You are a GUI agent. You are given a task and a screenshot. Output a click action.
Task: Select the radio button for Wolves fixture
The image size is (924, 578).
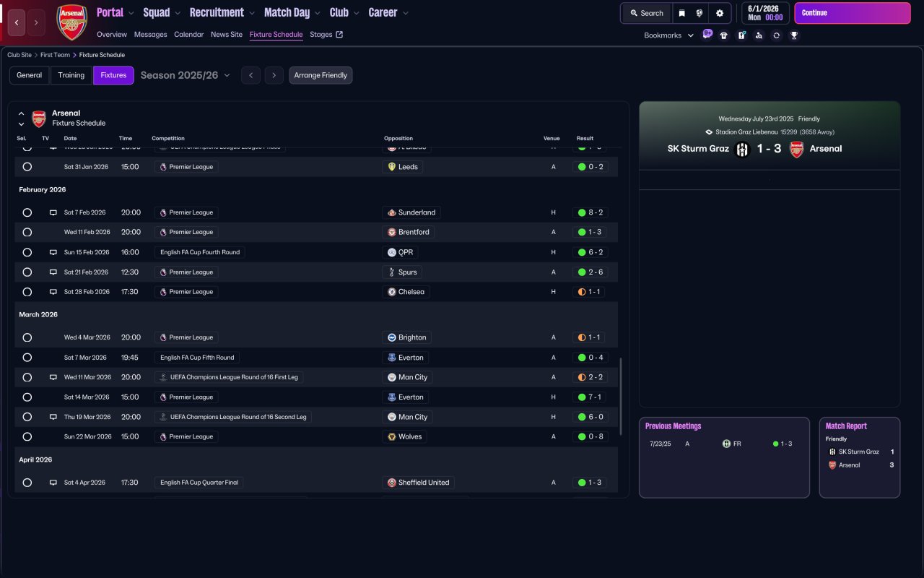click(27, 436)
